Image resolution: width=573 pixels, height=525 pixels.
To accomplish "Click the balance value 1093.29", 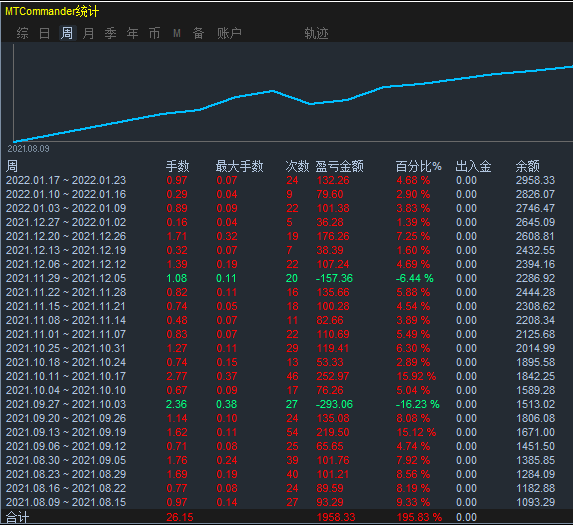I will [535, 502].
